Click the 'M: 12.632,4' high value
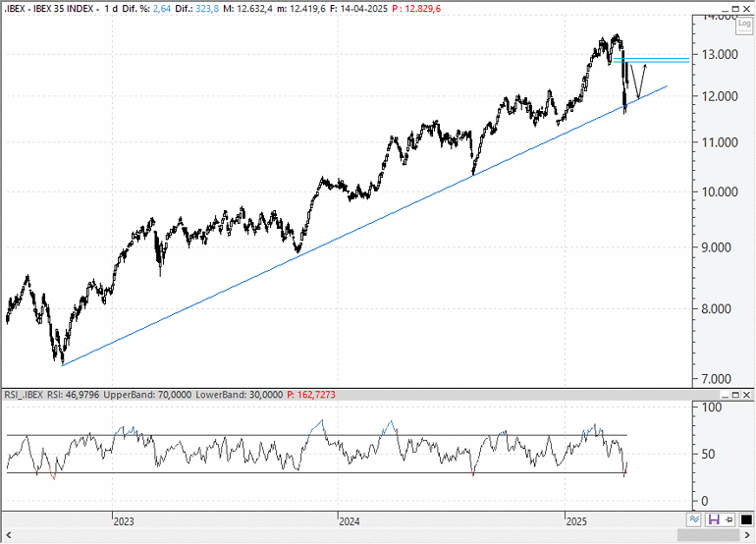Viewport: 756px width, 544px height. coord(247,9)
